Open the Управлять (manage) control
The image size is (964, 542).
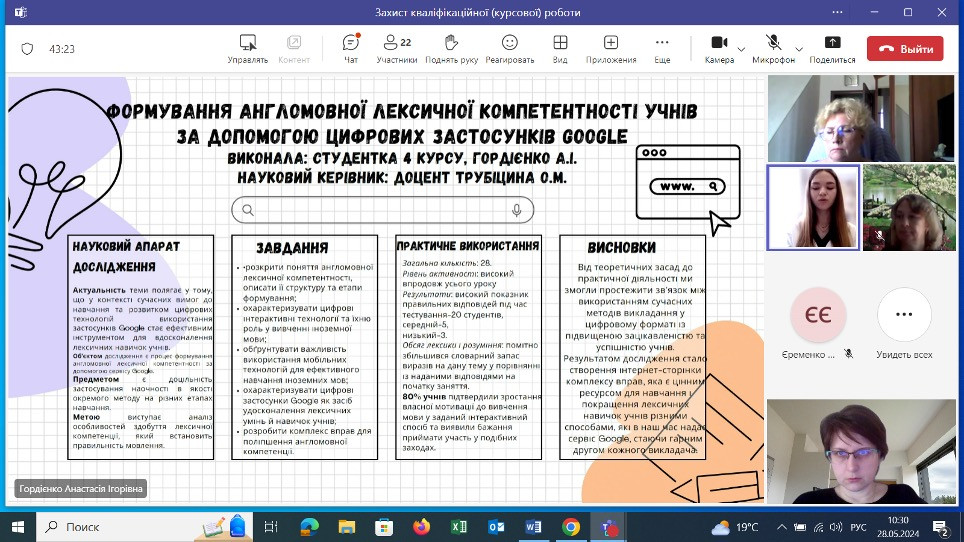click(x=248, y=49)
